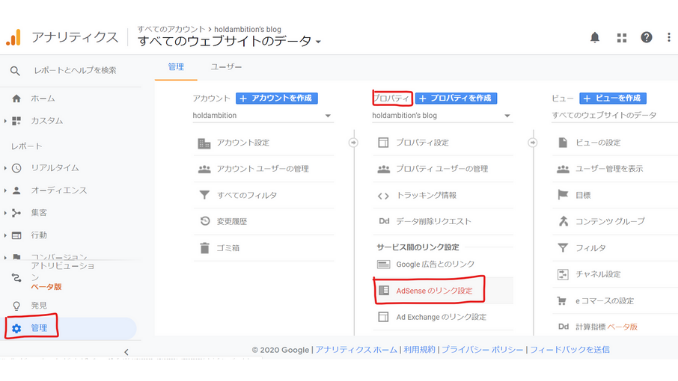Click the アカウントを作成 button
This screenshot has width=678, height=381.
pos(277,98)
